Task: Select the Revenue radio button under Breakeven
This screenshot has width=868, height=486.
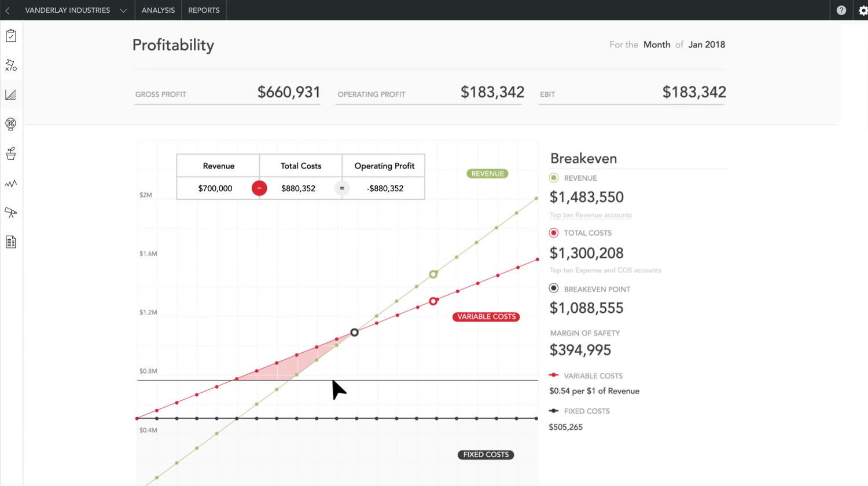Action: [x=554, y=178]
